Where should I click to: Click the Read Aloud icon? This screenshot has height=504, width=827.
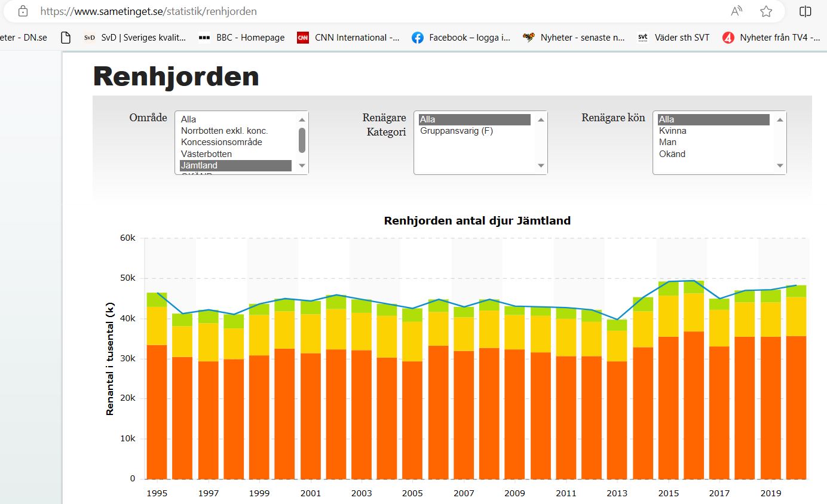737,11
